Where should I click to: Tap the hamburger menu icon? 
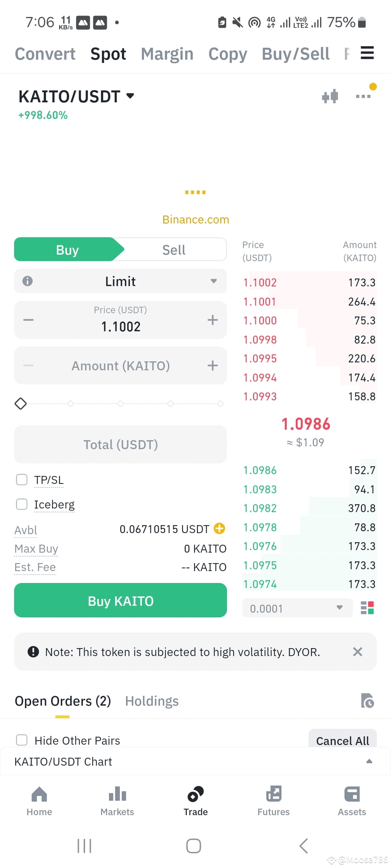pyautogui.click(x=367, y=53)
